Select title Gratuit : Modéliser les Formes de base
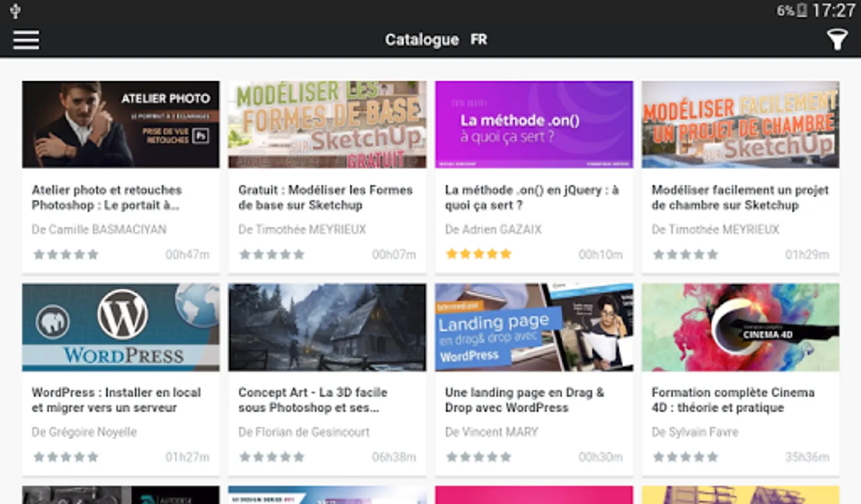This screenshot has height=504, width=861. (325, 198)
